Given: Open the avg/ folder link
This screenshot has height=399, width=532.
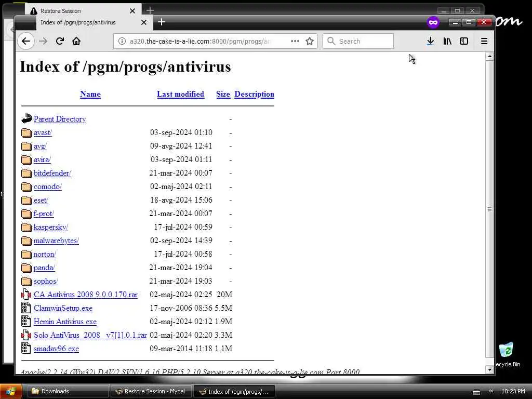Looking at the screenshot, I should [40, 146].
